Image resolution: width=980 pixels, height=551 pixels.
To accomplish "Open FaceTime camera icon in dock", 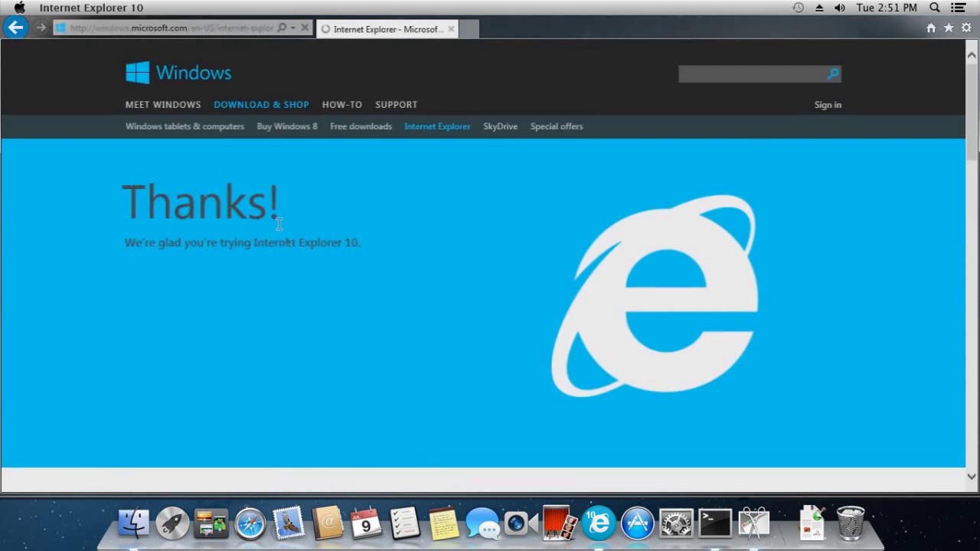I will tap(521, 523).
